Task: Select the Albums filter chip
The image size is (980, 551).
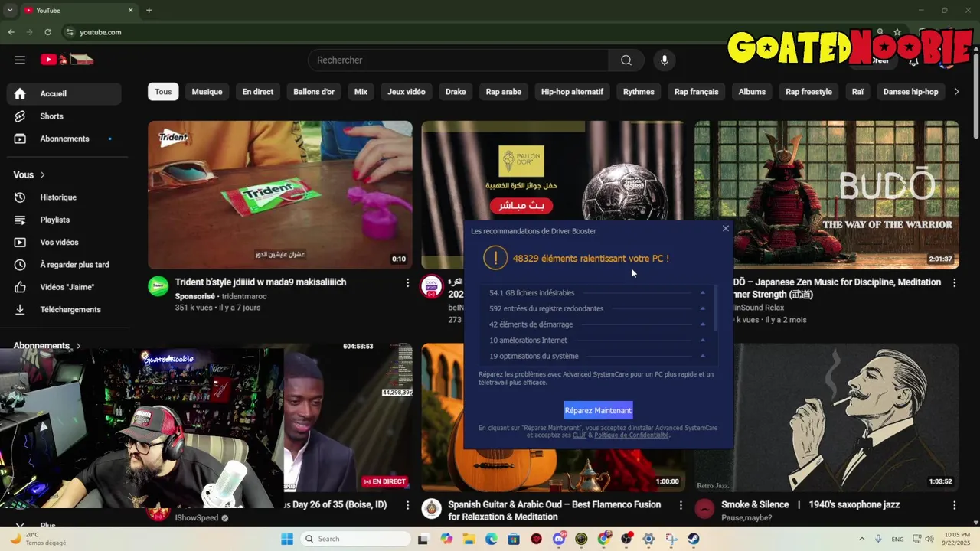Action: pos(752,92)
